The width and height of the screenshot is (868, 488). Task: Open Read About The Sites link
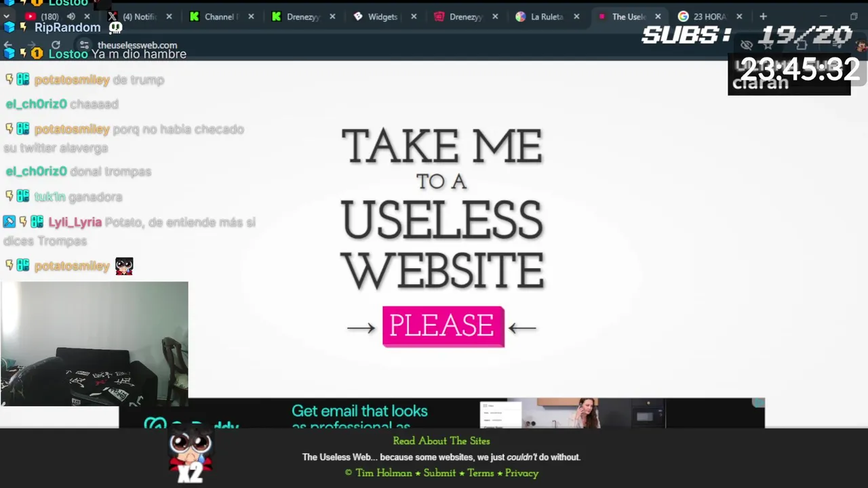pos(441,441)
